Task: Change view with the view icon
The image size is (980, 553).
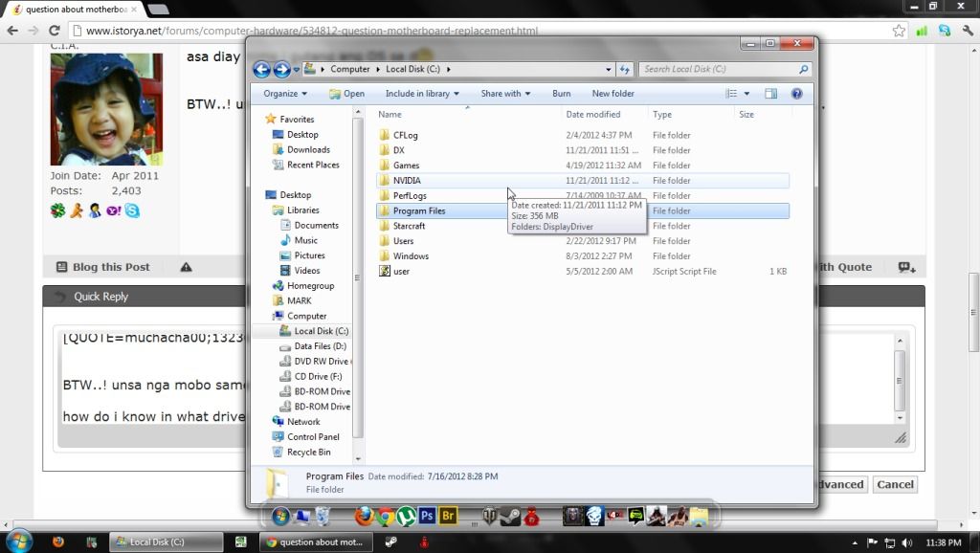Action: (x=731, y=94)
